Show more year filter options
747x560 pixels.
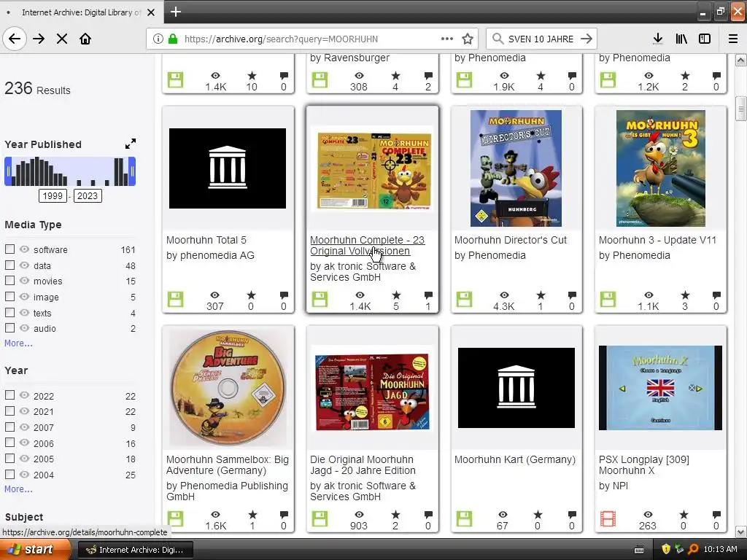click(x=18, y=489)
